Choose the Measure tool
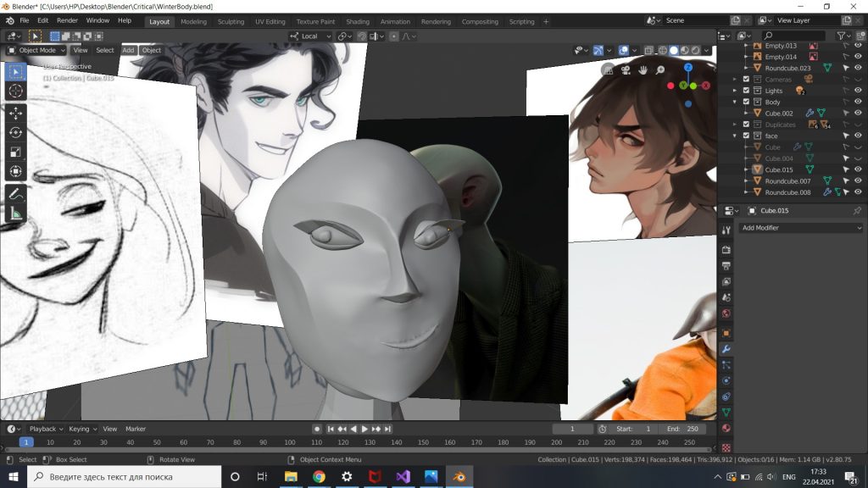The image size is (868, 488). click(x=15, y=213)
